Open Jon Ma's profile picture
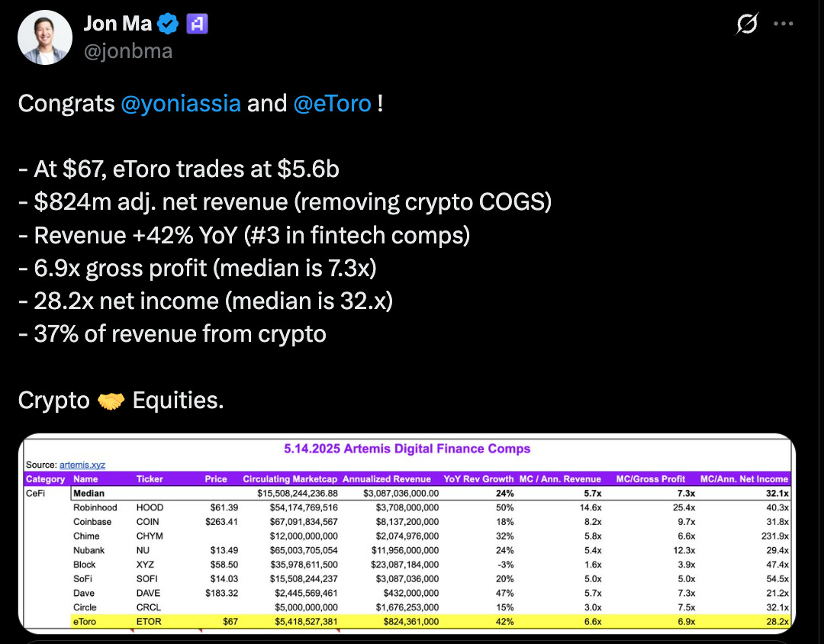The width and height of the screenshot is (824, 644). [45, 37]
